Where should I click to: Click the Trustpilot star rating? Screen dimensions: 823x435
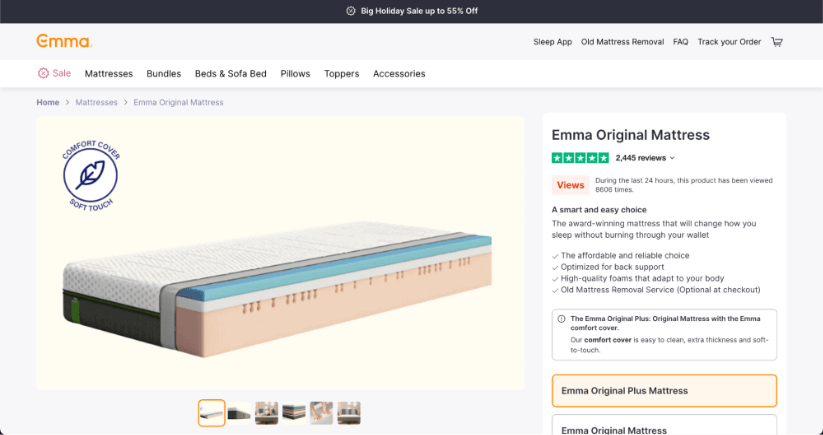pos(580,158)
